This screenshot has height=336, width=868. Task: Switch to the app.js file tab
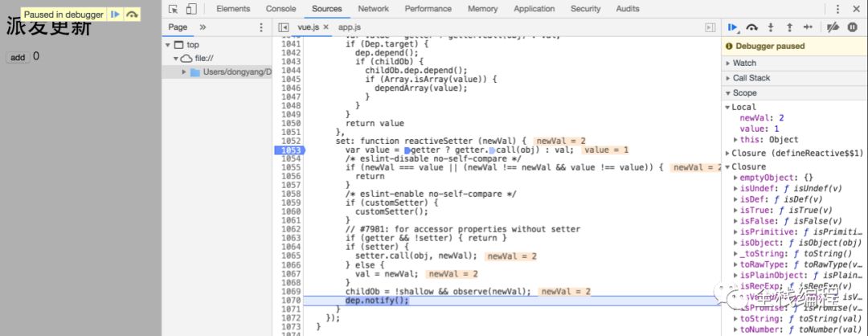point(350,27)
